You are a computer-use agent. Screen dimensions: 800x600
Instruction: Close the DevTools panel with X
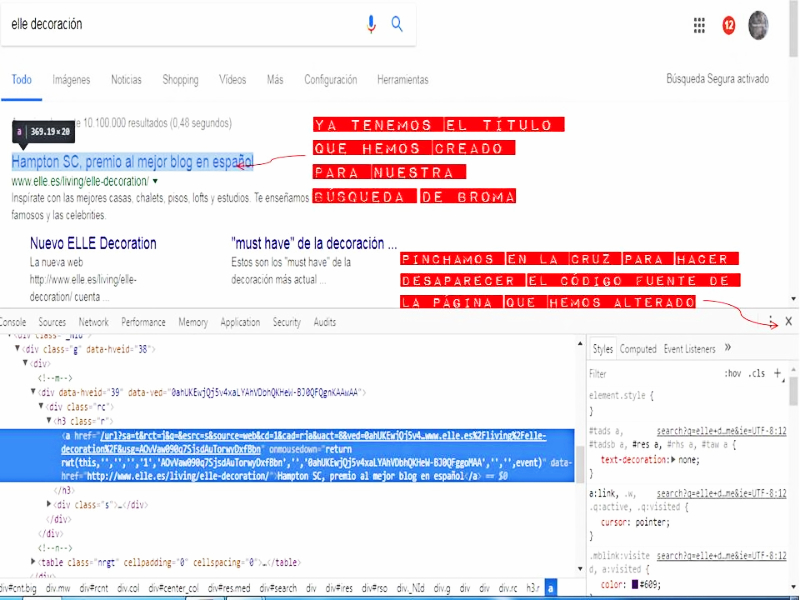point(788,321)
